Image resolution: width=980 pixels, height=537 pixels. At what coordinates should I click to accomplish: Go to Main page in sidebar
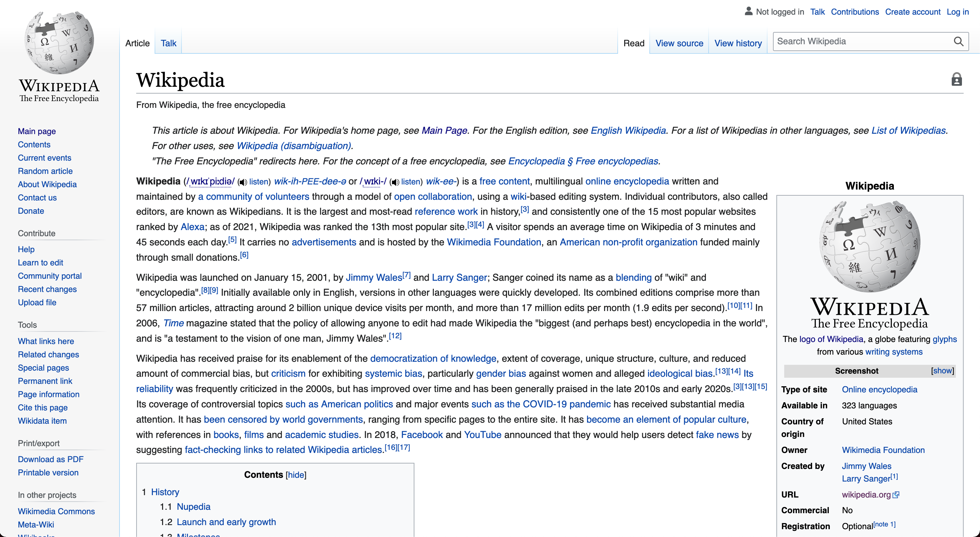tap(37, 131)
